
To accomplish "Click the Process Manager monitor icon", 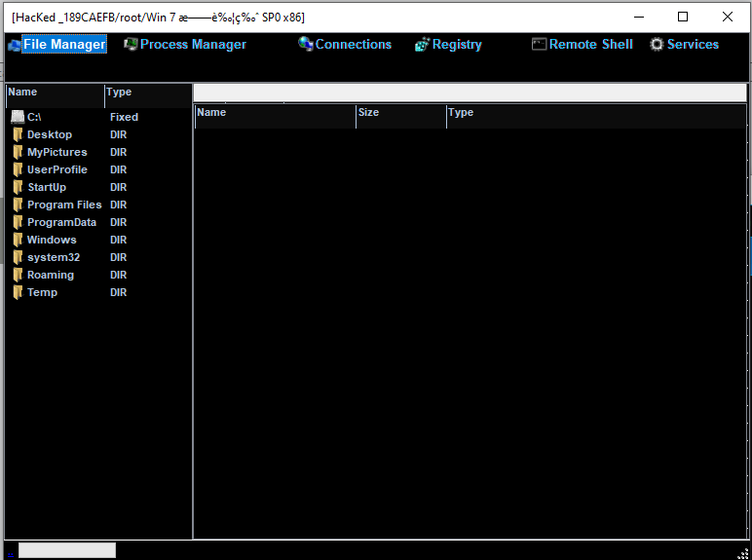I will point(131,44).
